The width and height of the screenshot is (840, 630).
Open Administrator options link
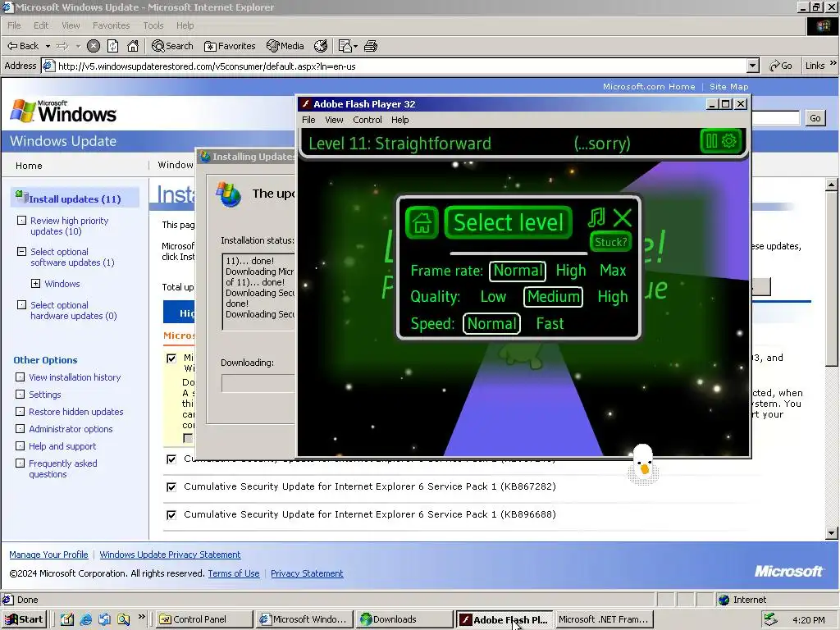(x=71, y=428)
